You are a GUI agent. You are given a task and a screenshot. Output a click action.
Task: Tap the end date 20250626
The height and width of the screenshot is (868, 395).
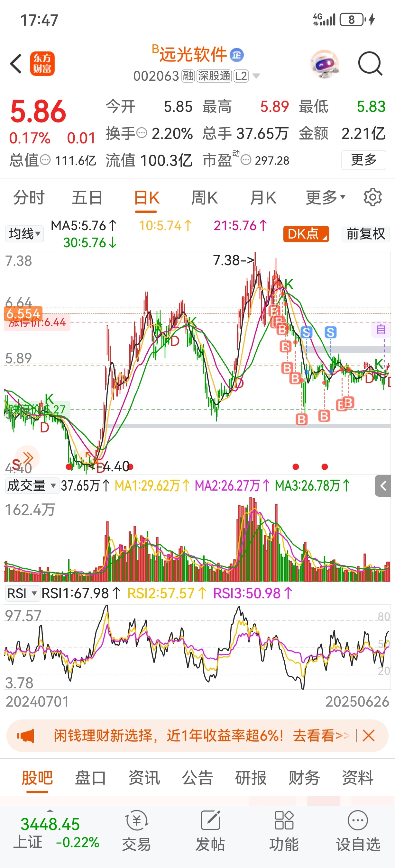(357, 702)
